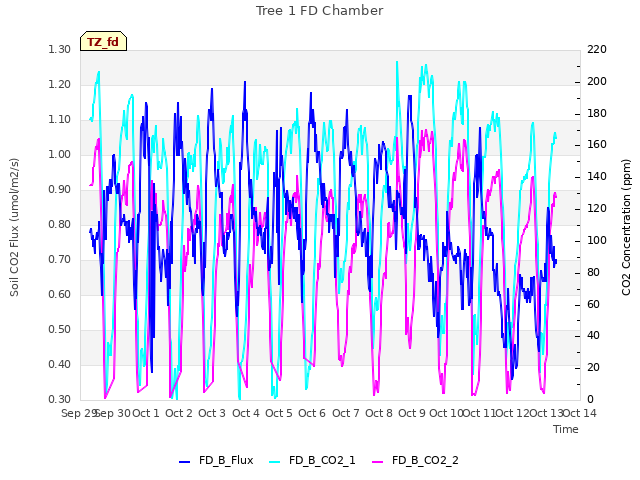Click the Oct 1 date tick label
This screenshot has height=480, width=640.
(146, 413)
